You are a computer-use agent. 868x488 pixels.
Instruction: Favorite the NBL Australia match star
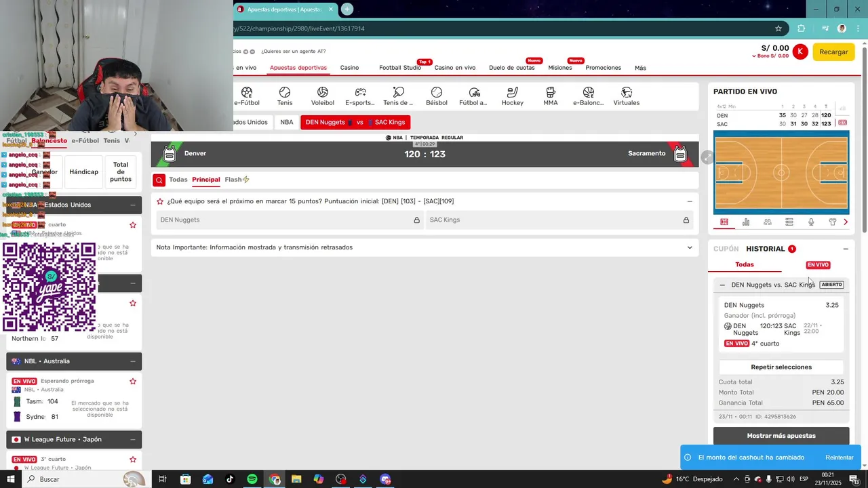[133, 382]
